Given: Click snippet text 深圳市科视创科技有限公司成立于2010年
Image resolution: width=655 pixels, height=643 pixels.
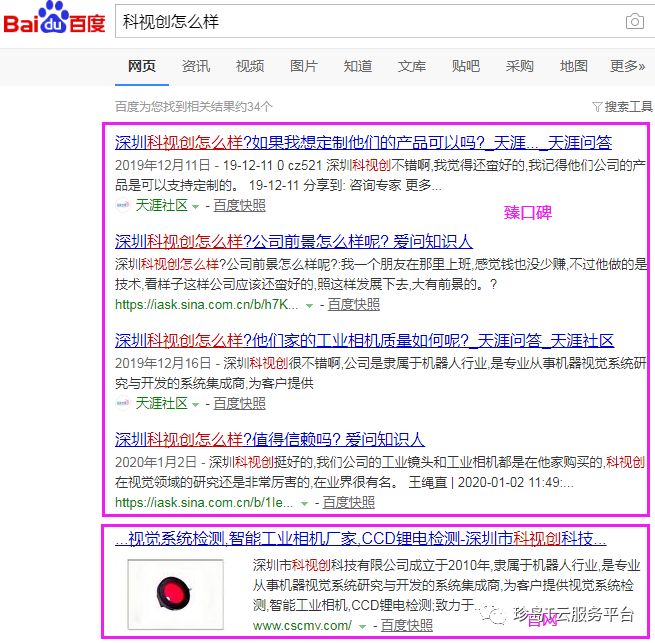Looking at the screenshot, I should click(x=371, y=565).
